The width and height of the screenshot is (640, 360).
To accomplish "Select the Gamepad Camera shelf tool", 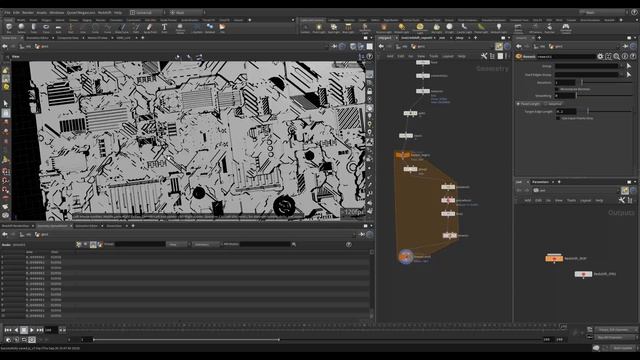I will click(x=566, y=28).
